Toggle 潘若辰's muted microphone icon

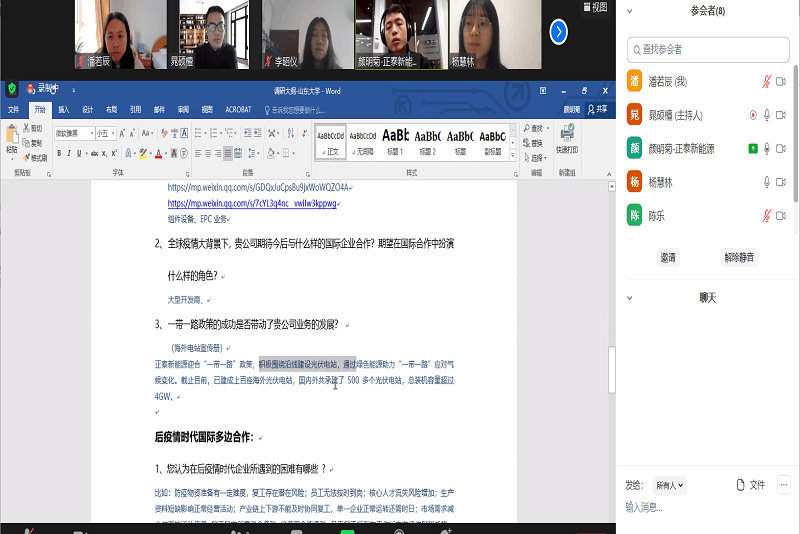pyautogui.click(x=766, y=82)
